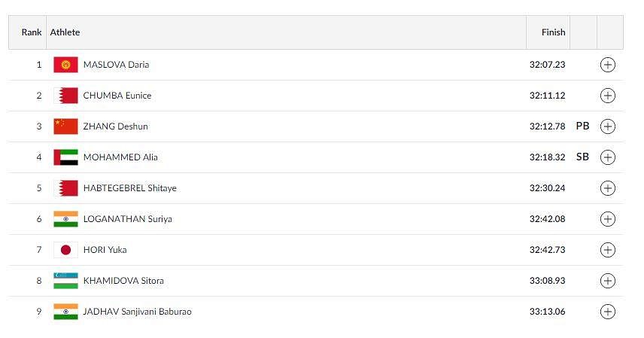Show more for HABTEGEBREL Shitaye result
Screen dimensions: 644x338
(x=607, y=188)
